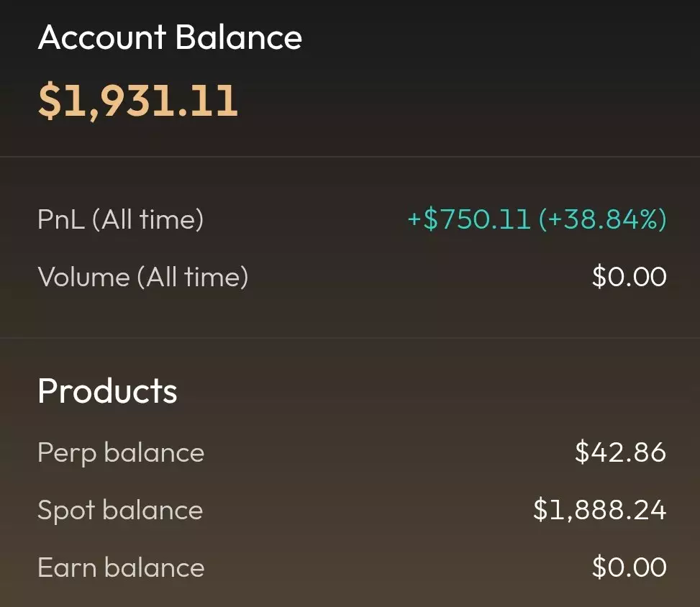Tap the +38.84% PnL percentage

603,219
